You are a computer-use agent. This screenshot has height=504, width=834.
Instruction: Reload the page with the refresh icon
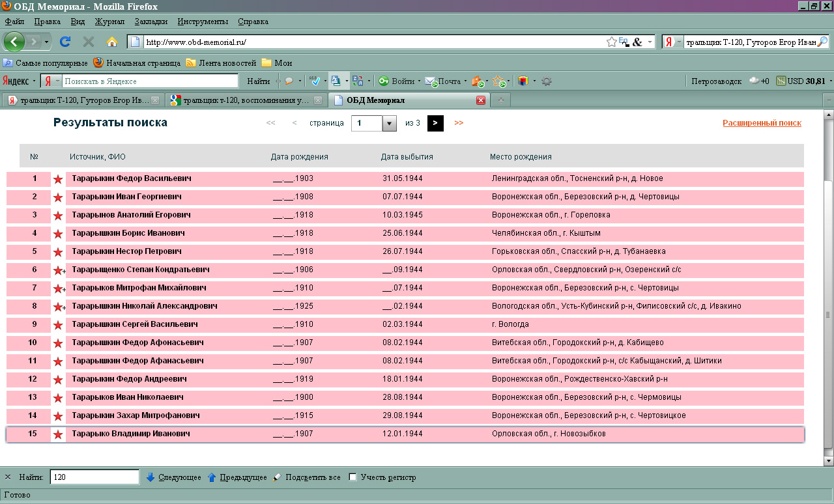65,42
